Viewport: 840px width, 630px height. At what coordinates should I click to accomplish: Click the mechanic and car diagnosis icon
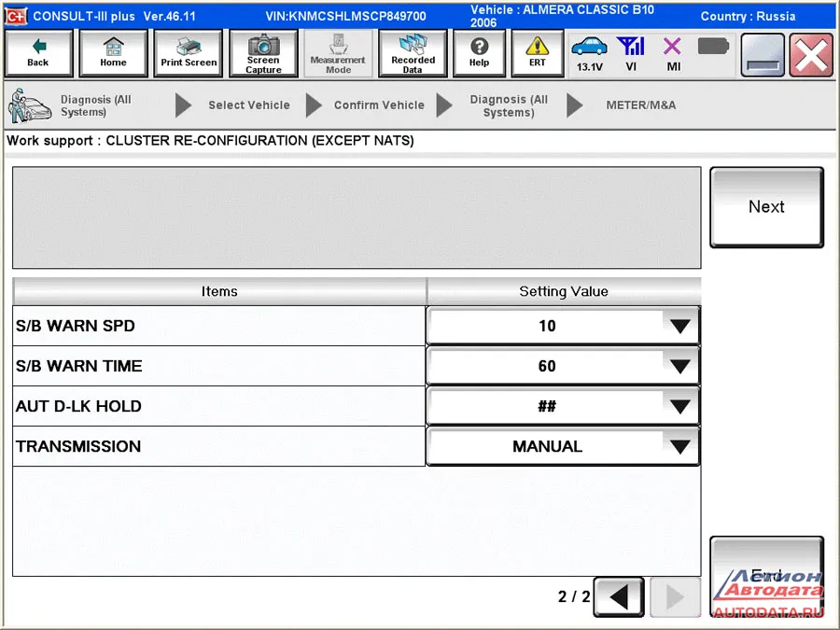point(30,105)
